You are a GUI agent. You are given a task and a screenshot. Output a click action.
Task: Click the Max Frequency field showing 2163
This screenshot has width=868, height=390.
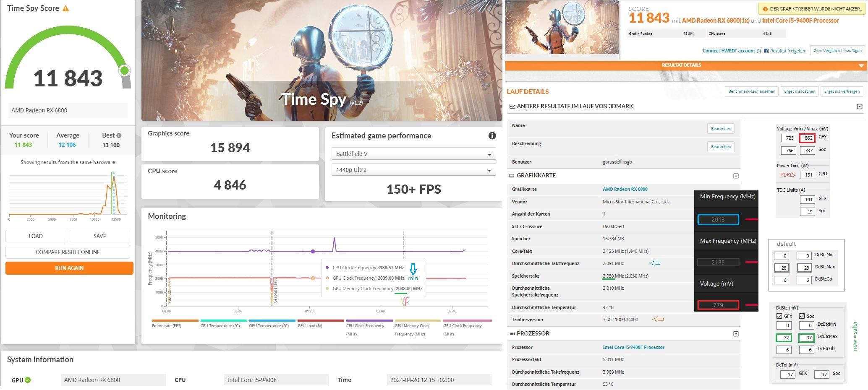(x=718, y=262)
